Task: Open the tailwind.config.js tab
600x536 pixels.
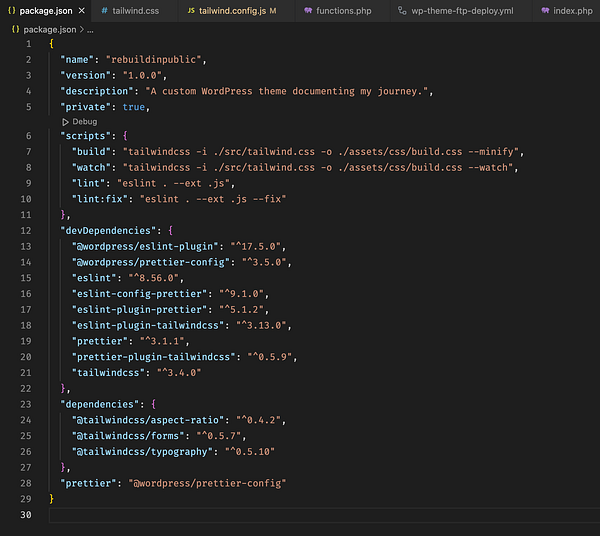Action: (x=232, y=10)
